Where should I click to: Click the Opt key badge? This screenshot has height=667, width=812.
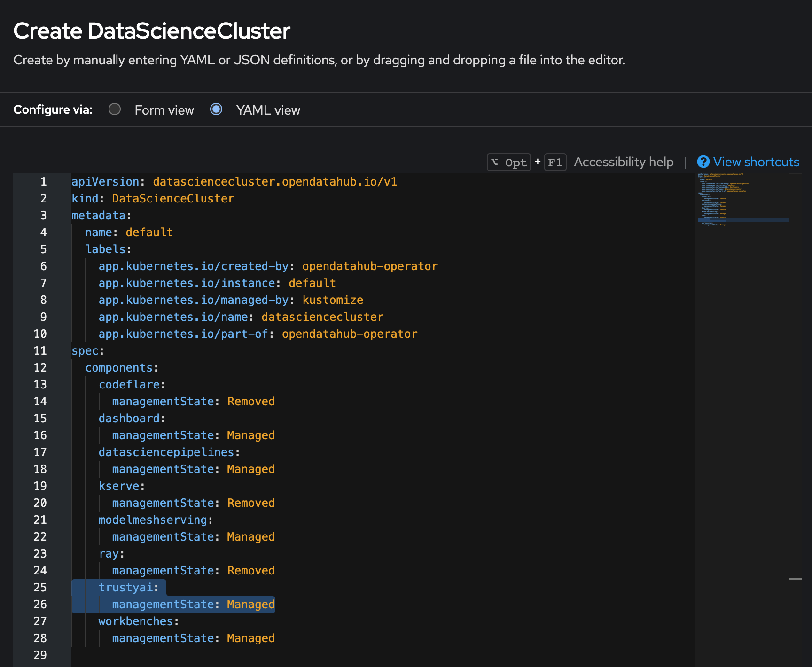(x=509, y=163)
